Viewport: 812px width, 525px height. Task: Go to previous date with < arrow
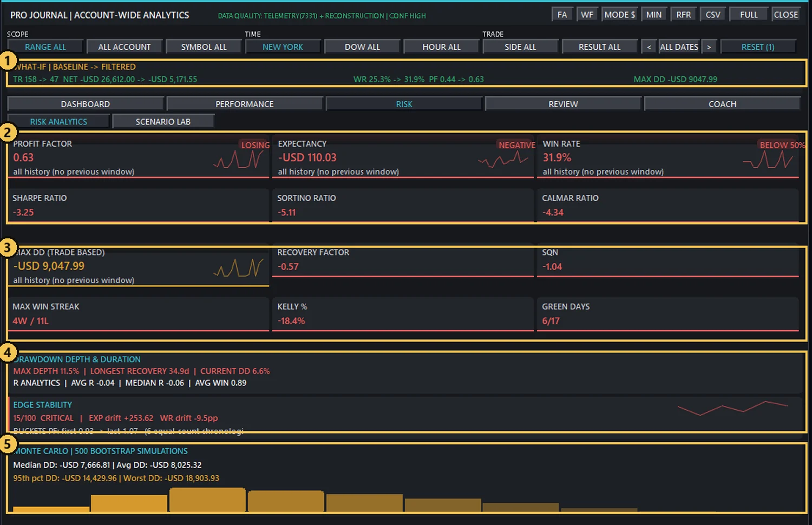pyautogui.click(x=649, y=47)
